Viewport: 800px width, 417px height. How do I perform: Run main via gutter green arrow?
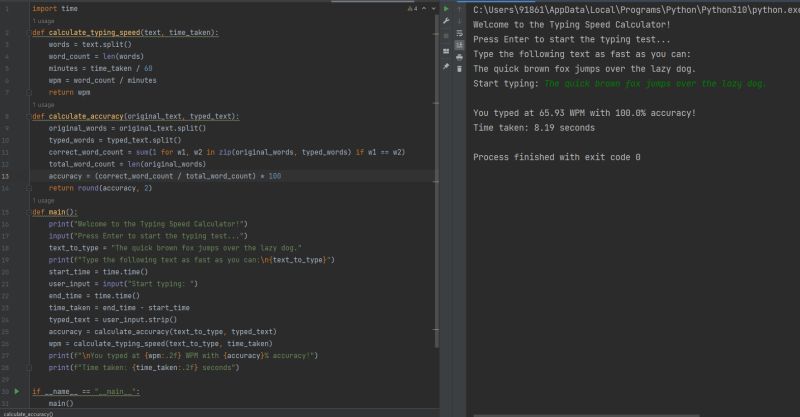click(x=17, y=391)
